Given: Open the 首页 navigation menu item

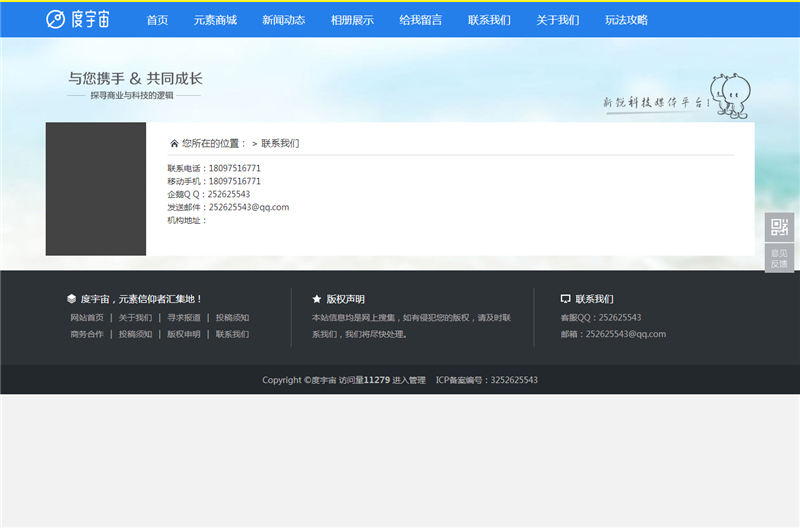Looking at the screenshot, I should click(157, 20).
